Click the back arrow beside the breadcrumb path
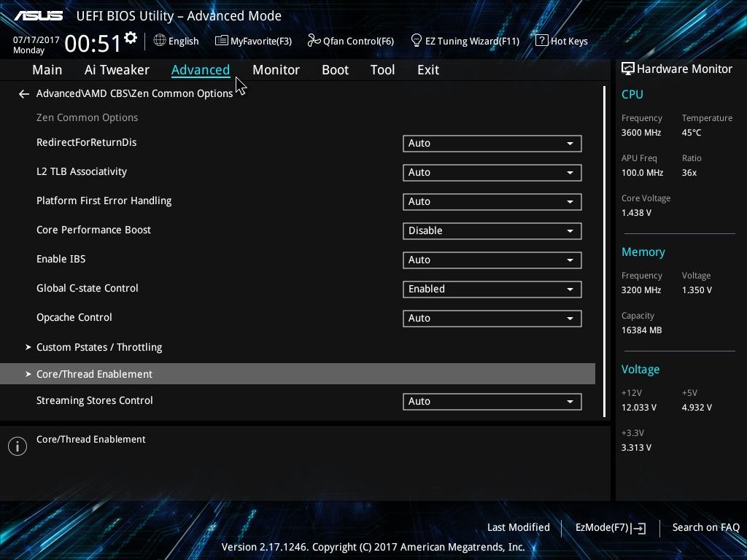Image resolution: width=747 pixels, height=560 pixels. click(x=24, y=94)
